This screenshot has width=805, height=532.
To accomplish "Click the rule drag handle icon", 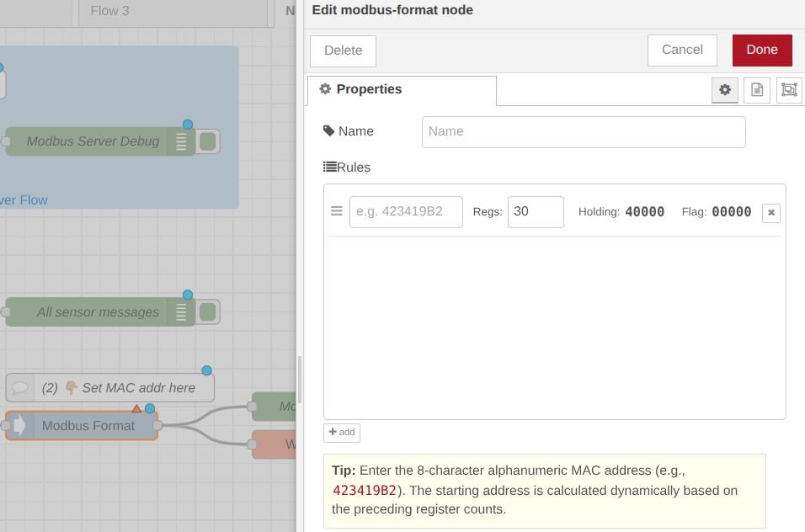I will point(336,211).
